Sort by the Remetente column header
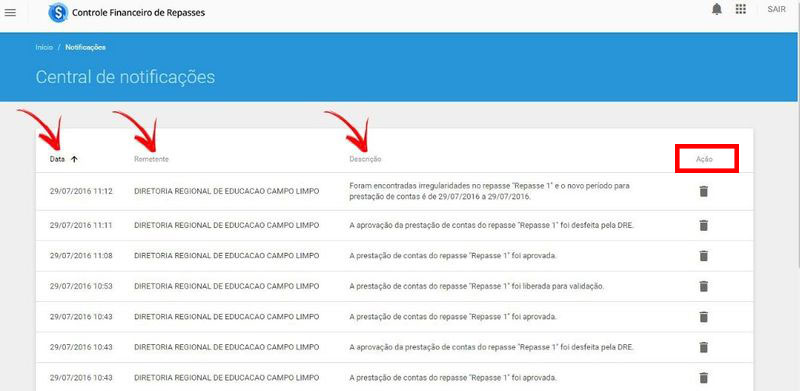 click(x=151, y=159)
